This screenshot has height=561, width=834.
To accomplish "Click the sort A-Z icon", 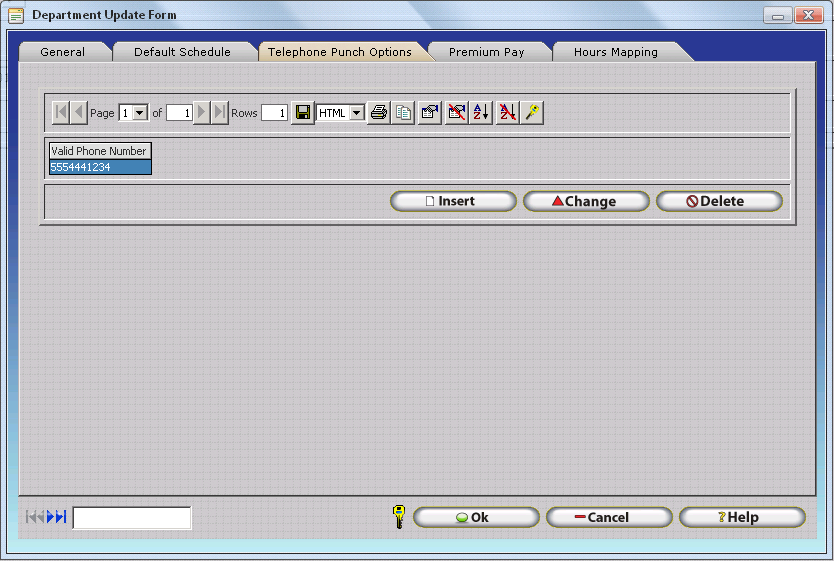I will (x=481, y=113).
